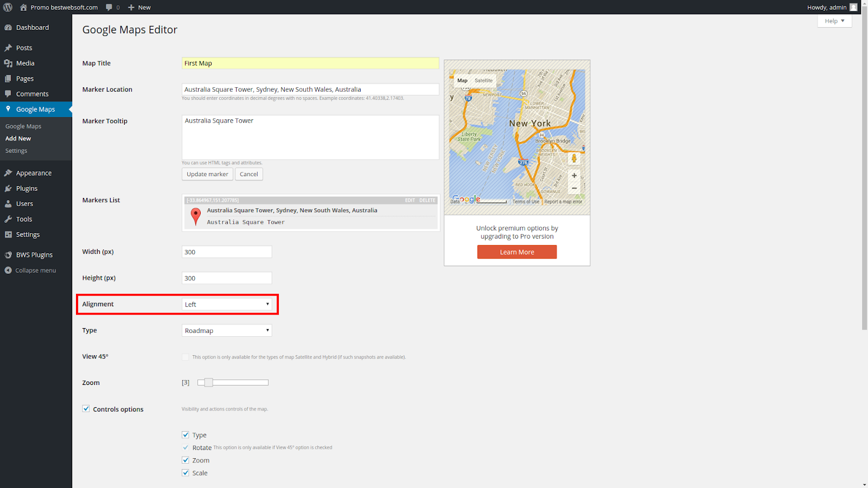Click the Street View pegman on the map
868x488 pixels.
574,158
